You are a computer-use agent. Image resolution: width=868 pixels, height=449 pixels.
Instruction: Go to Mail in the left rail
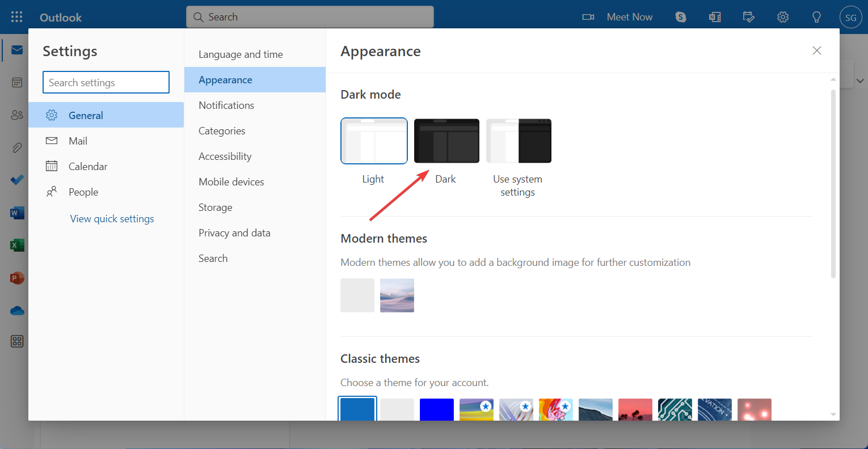tap(17, 50)
